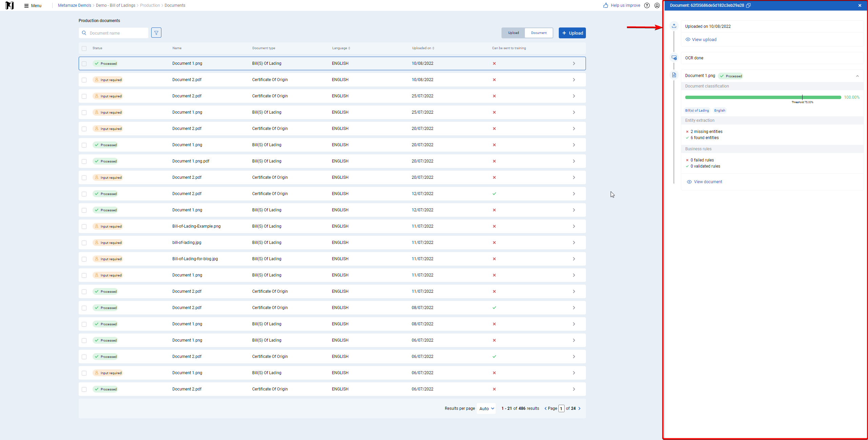Click the Metamaze logo icon

coord(10,5)
